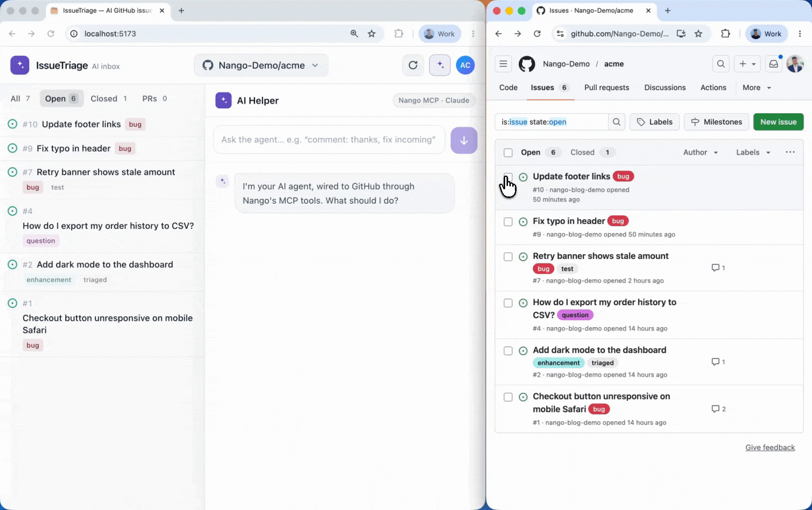Reload the localhost:5173 browser page

click(51, 34)
